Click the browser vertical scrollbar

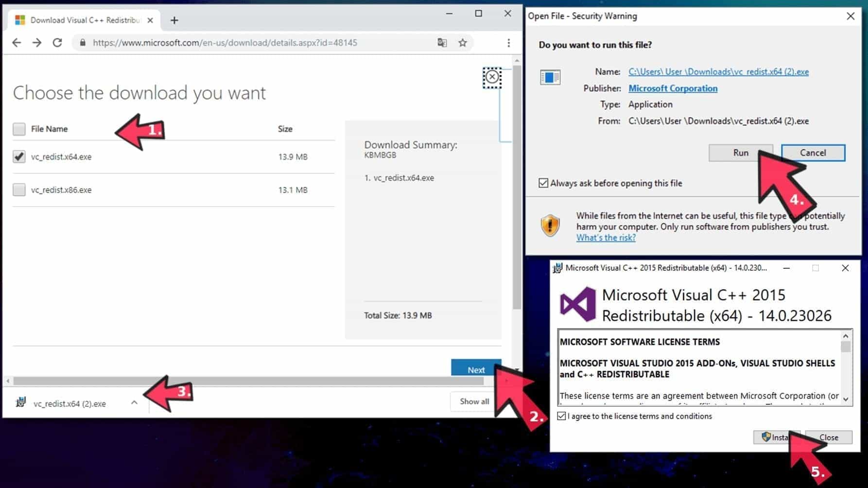[517, 187]
